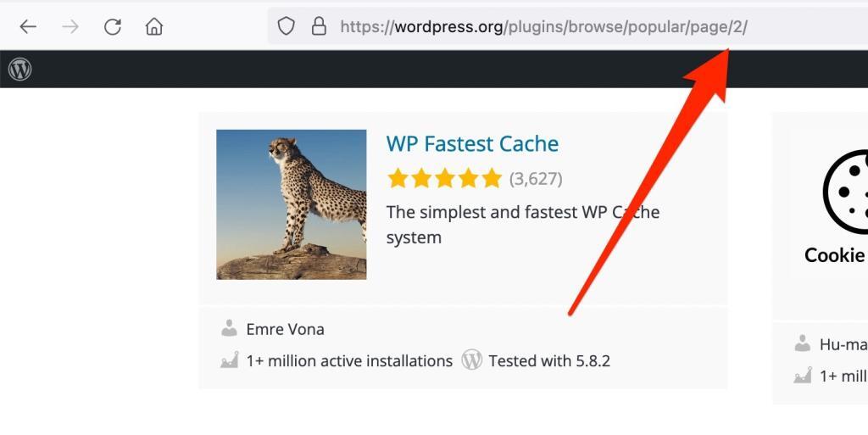Click the WordPress icon beside Tested with 5.8.2
868x435 pixels.
(471, 360)
